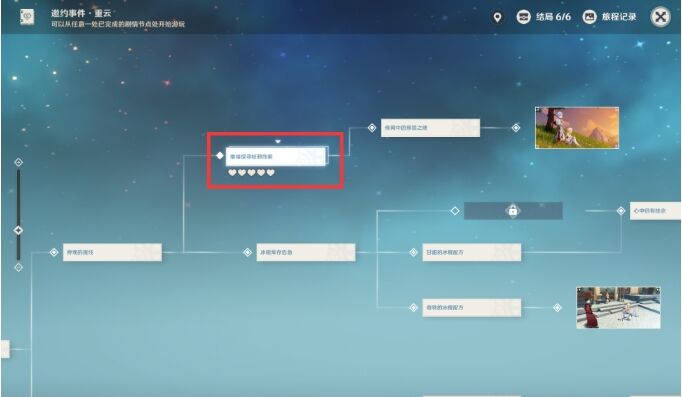This screenshot has width=682, height=397.
Task: Click the map location pin icon
Action: pyautogui.click(x=497, y=17)
